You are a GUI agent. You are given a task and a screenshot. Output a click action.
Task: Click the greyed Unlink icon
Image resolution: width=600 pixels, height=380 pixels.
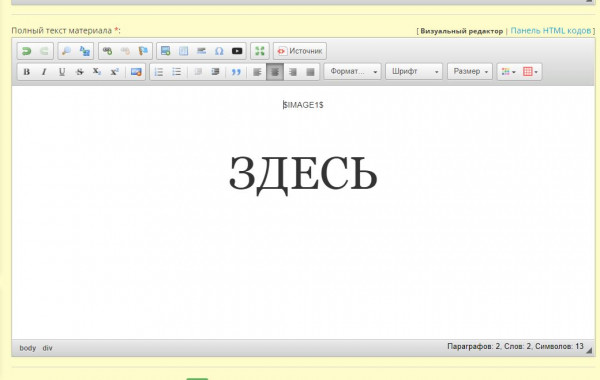[125, 51]
